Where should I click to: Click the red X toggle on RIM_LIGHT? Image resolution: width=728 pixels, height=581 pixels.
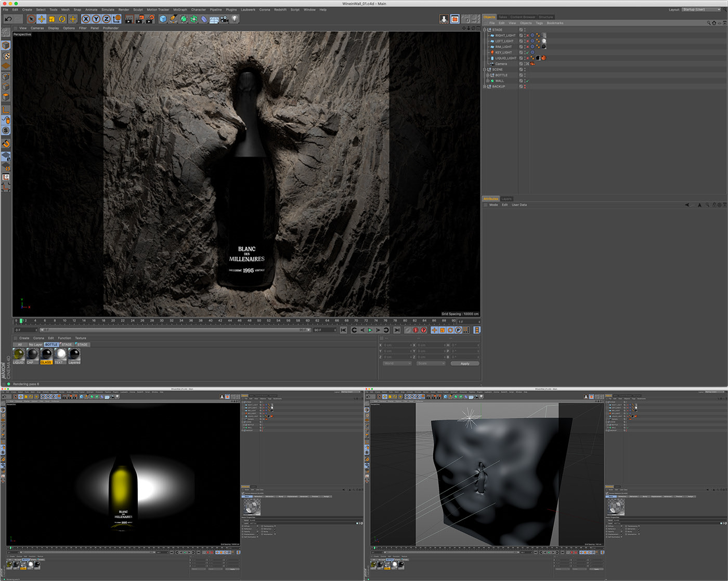point(528,47)
